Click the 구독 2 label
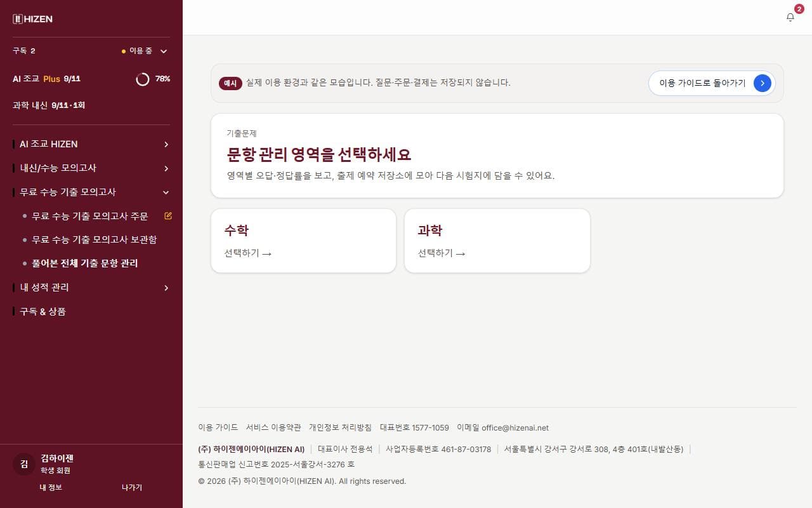 (24, 51)
